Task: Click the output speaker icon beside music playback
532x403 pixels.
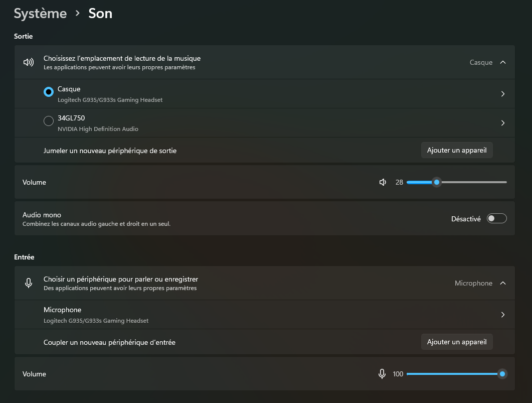Action: pos(29,63)
